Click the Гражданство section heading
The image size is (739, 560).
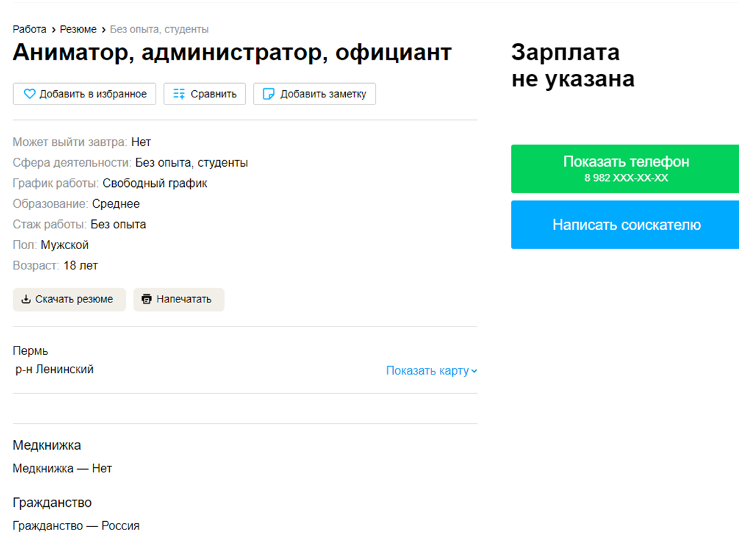coord(52,503)
